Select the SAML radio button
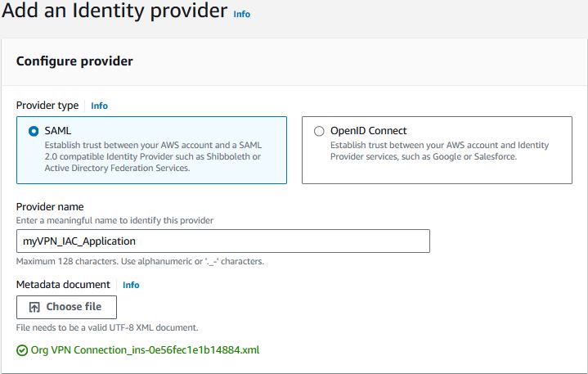The width and height of the screenshot is (588, 374). pos(34,131)
